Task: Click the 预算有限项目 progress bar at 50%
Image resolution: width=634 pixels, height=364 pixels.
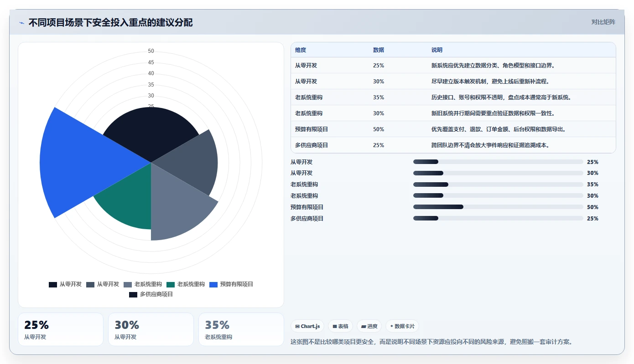Action: click(x=498, y=207)
